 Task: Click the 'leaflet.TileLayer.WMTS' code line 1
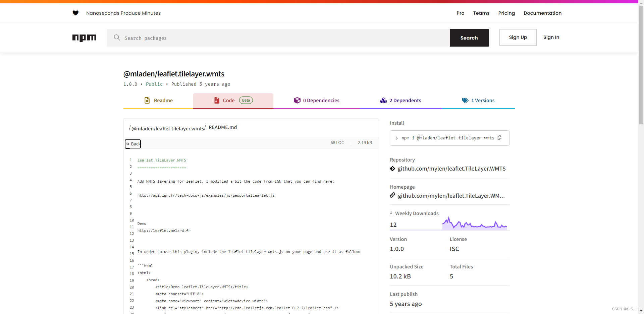tap(162, 160)
